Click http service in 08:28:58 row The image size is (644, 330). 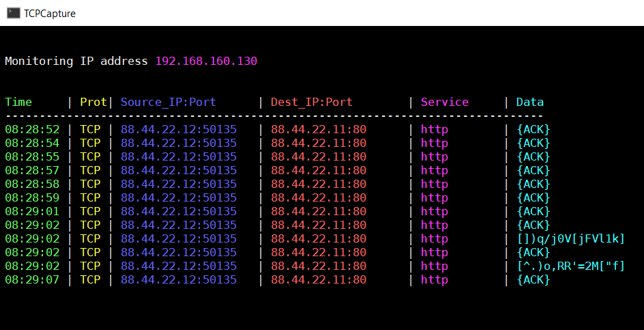point(435,184)
